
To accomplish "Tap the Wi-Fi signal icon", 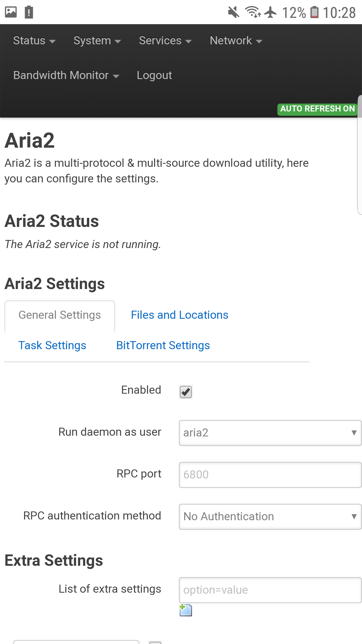I will 253,12.
